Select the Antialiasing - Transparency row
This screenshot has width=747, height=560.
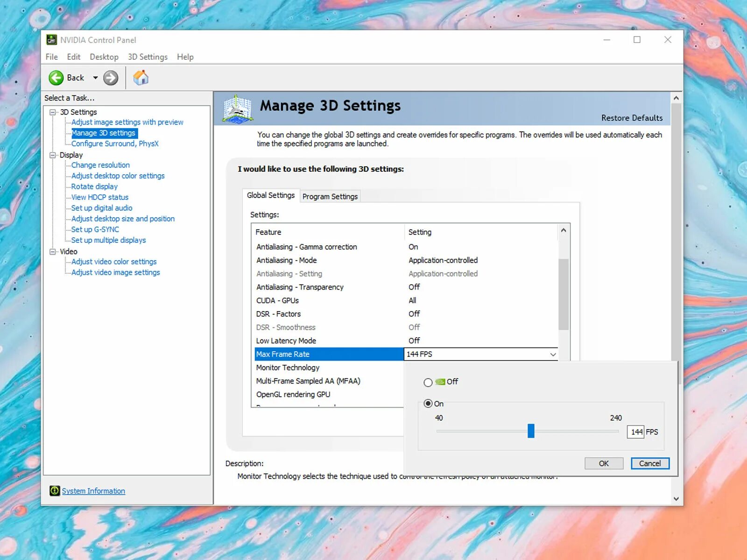[405, 287]
